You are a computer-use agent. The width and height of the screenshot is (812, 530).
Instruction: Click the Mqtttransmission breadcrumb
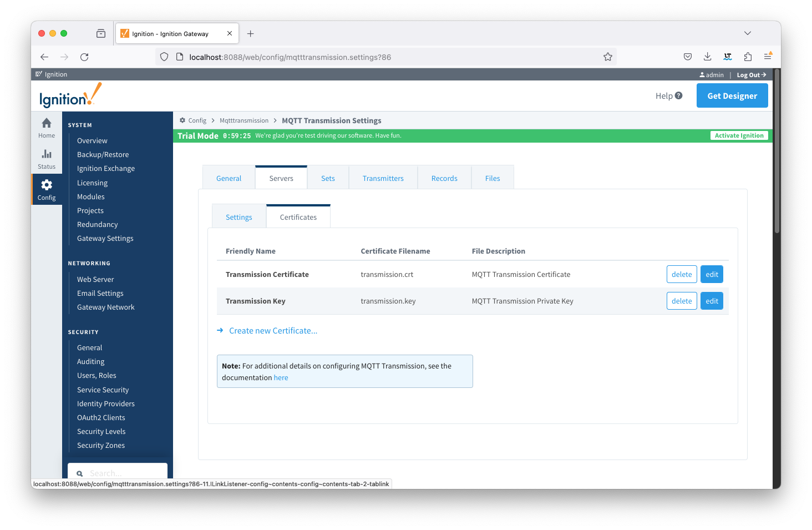[244, 120]
